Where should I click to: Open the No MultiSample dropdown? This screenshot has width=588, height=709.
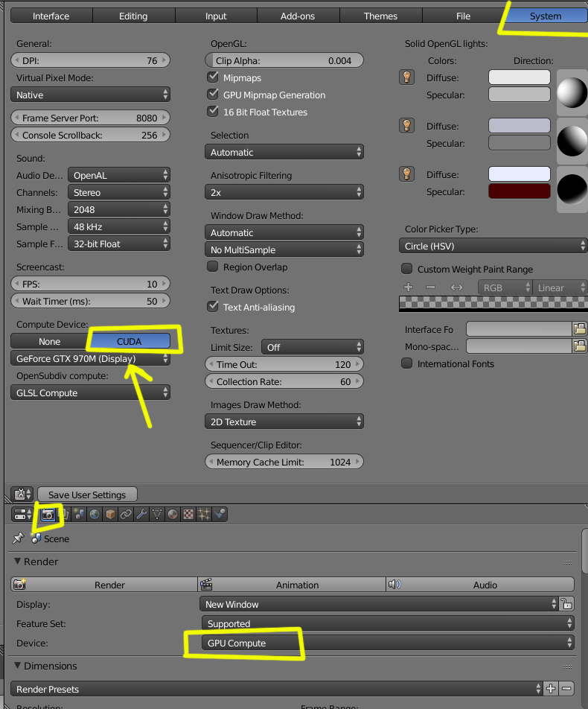[x=284, y=249]
